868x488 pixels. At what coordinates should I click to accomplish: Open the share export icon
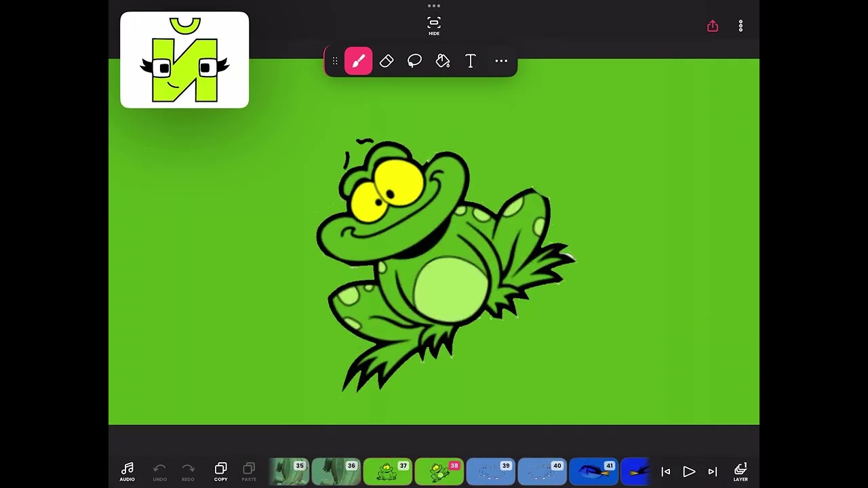[x=712, y=26]
